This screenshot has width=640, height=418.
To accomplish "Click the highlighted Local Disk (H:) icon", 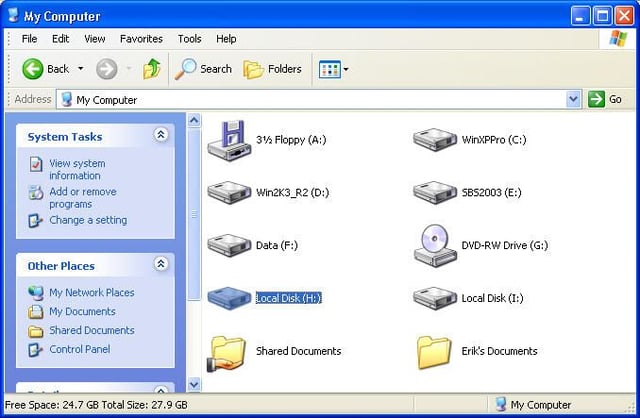I will tap(229, 298).
